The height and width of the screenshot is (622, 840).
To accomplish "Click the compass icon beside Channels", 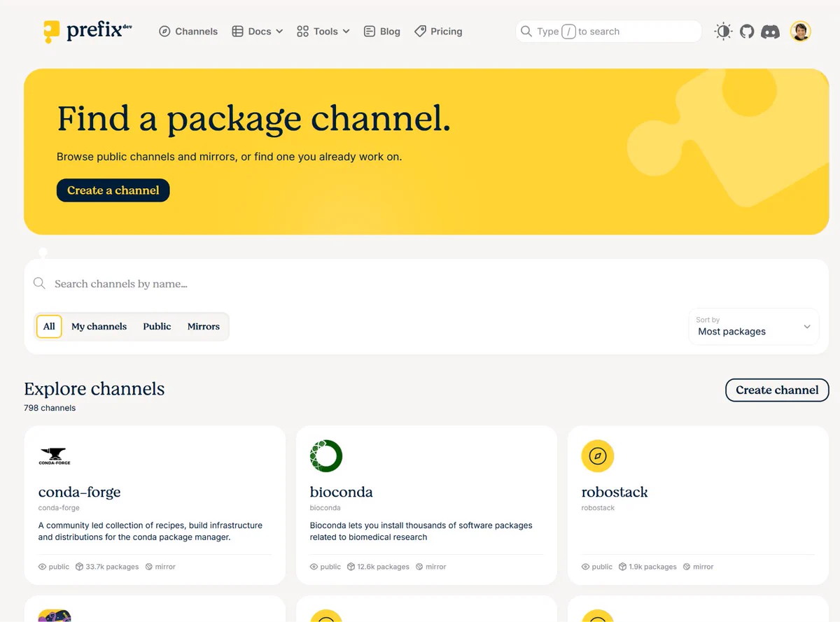I will 164,31.
